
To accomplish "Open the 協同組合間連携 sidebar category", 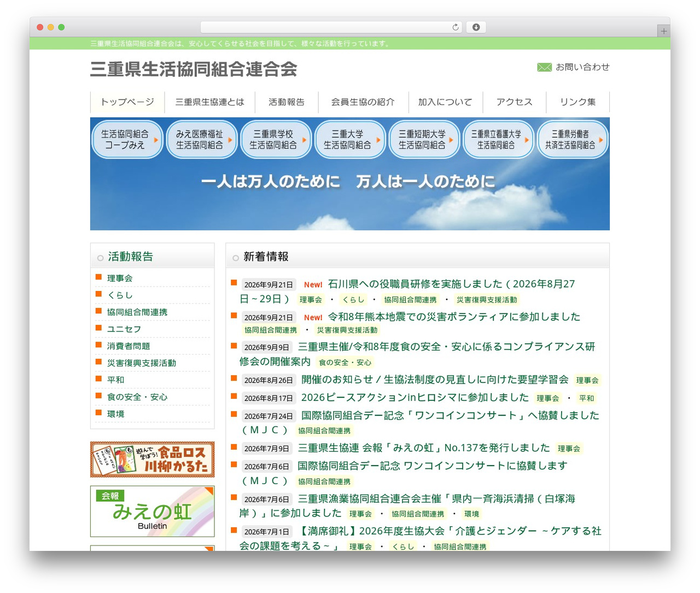I will point(137,312).
